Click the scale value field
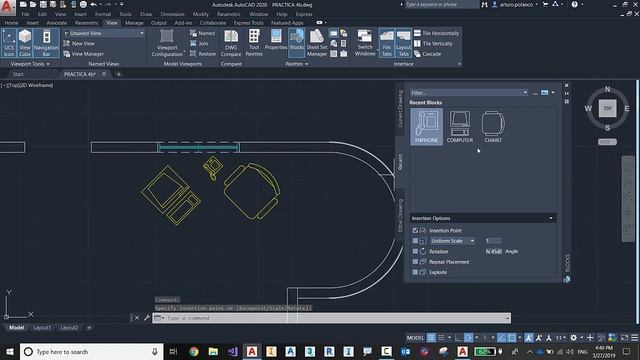Screen dimensions: 640x360 coord(493,241)
